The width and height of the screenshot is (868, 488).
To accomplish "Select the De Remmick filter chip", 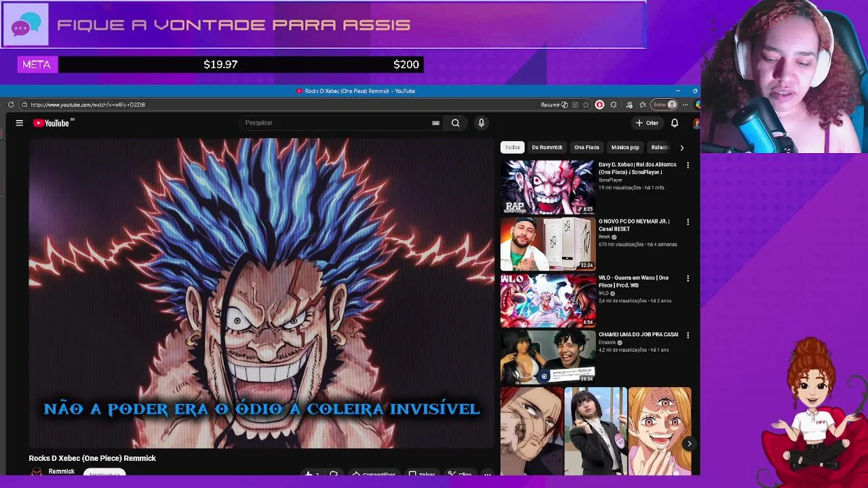I will [x=547, y=147].
